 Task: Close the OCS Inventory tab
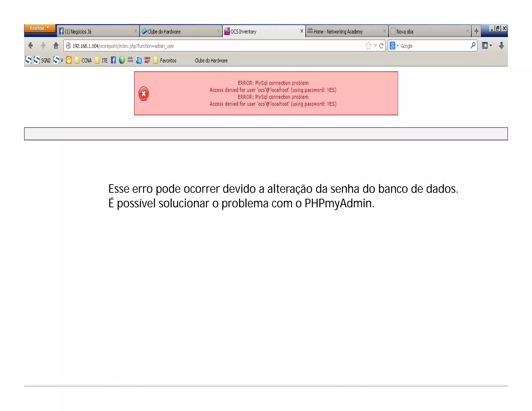[x=301, y=31]
